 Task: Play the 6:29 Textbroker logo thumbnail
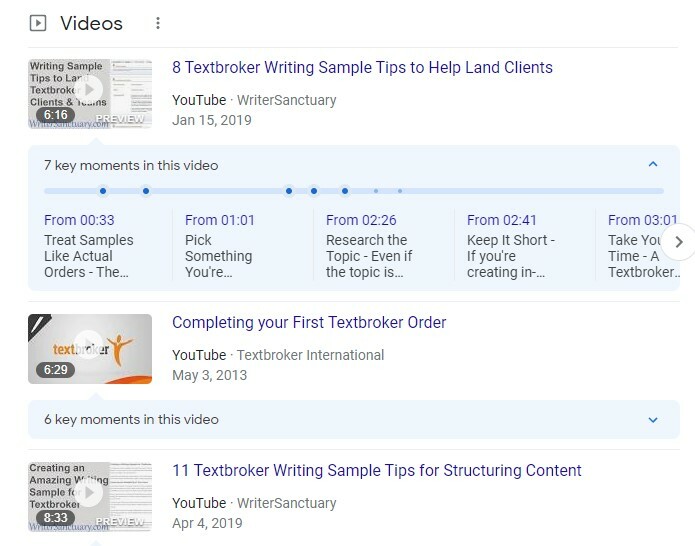[x=90, y=349]
